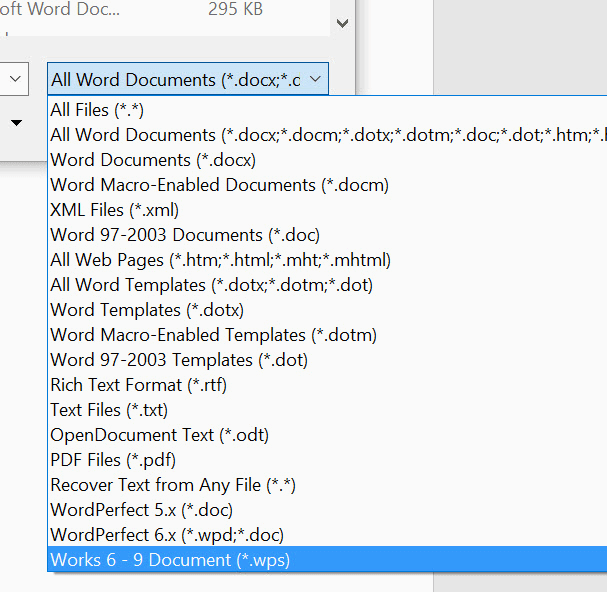Viewport: 607px width, 592px height.
Task: Select Text Files (*.txt) option
Action: tap(327, 410)
